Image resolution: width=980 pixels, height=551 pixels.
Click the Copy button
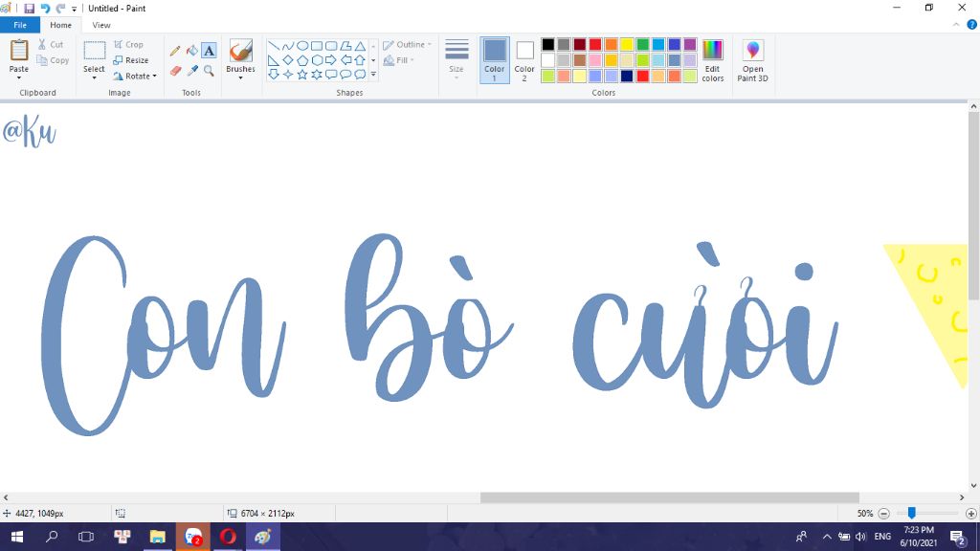point(53,60)
